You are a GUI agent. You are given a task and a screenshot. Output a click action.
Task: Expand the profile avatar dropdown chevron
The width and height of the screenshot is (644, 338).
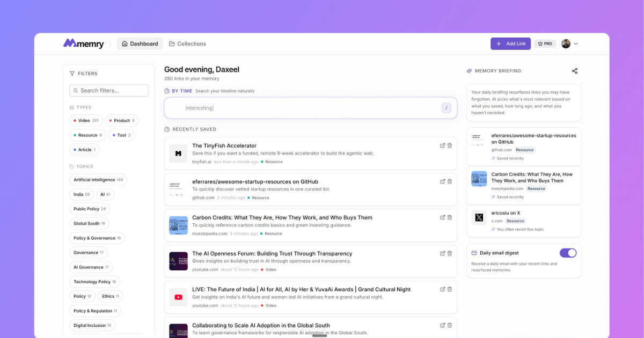(576, 44)
